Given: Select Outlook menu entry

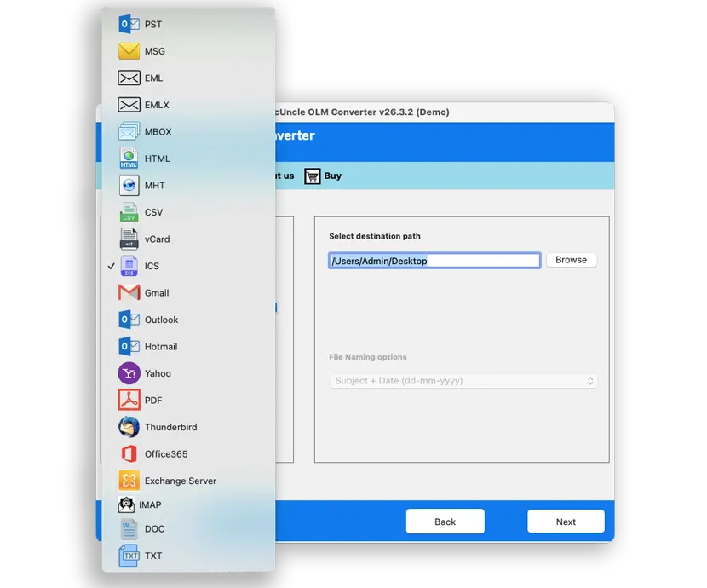Looking at the screenshot, I should (188, 320).
